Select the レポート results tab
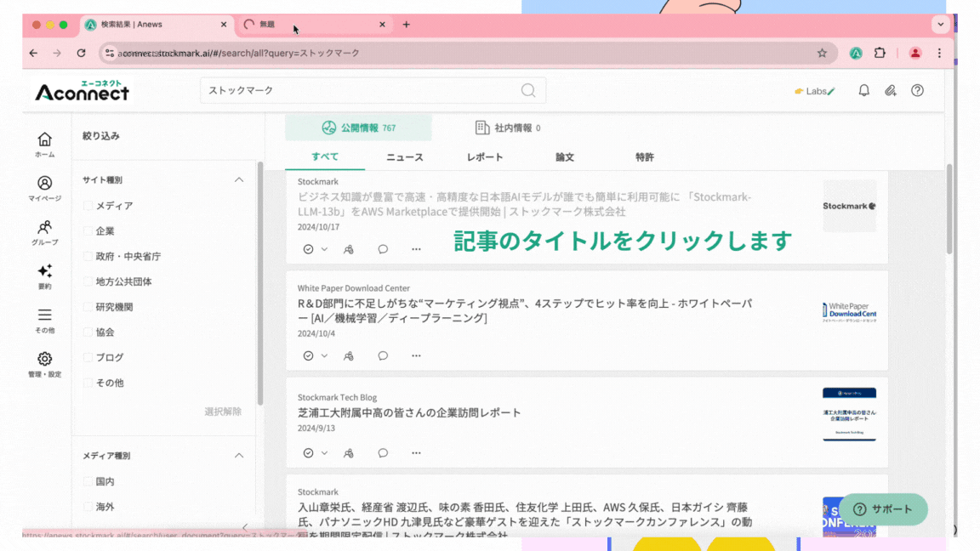The width and height of the screenshot is (980, 551). click(485, 157)
